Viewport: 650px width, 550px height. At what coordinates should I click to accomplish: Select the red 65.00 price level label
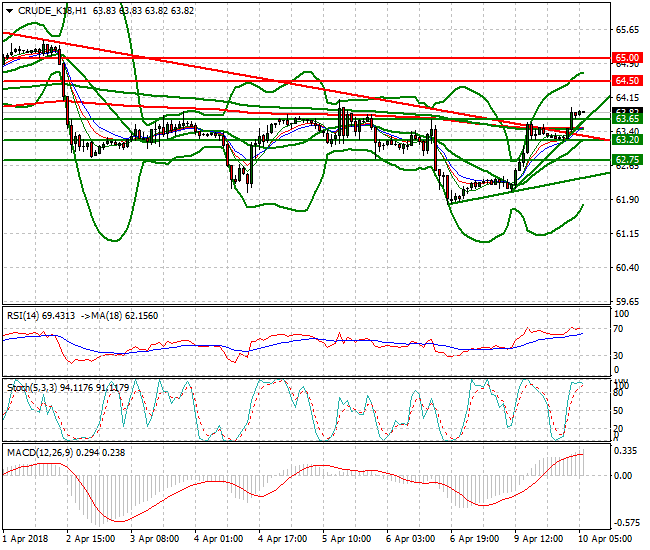click(x=627, y=58)
